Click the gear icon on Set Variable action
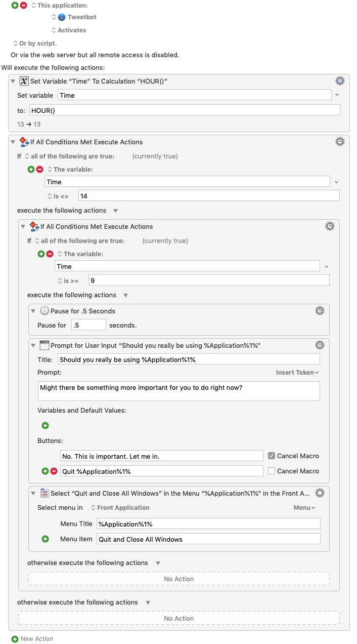This screenshot has height=644, width=357. coord(340,81)
